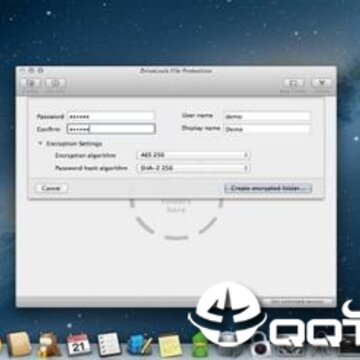Collapse the Encryption Settings disclosure triangle
Screen dimensions: 360x360
(x=41, y=143)
